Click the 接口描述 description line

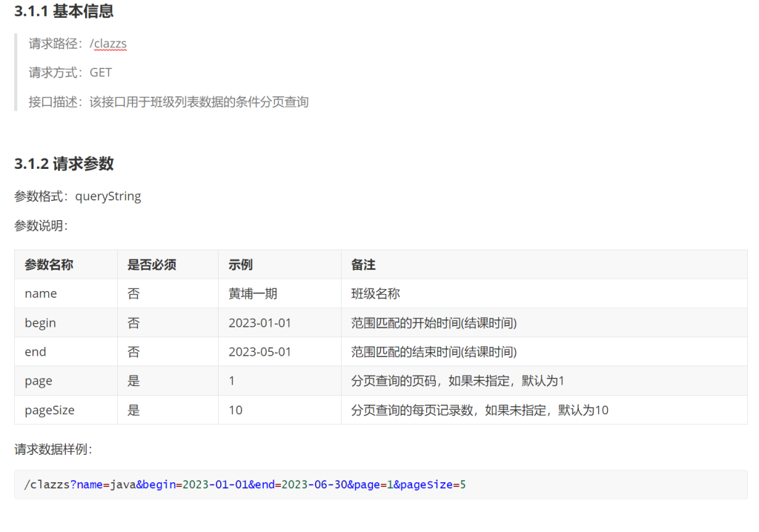click(168, 102)
